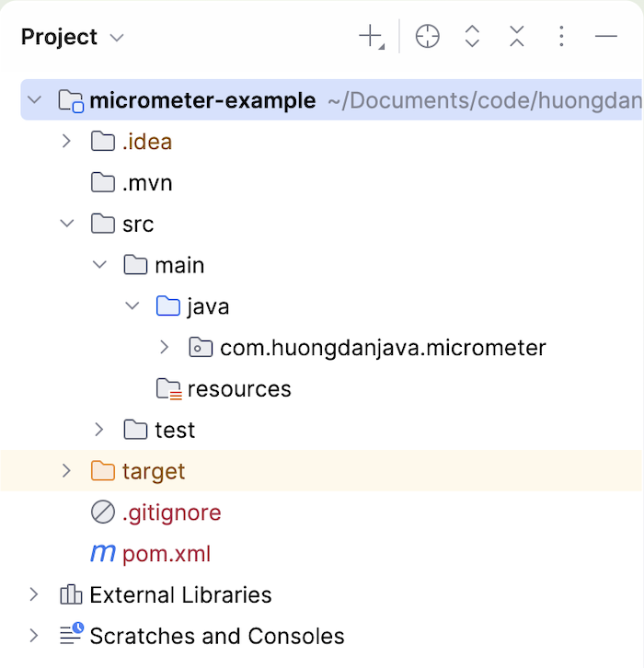Collapse the micrometer-example project root
The width and height of the screenshot is (644, 668).
[x=34, y=100]
